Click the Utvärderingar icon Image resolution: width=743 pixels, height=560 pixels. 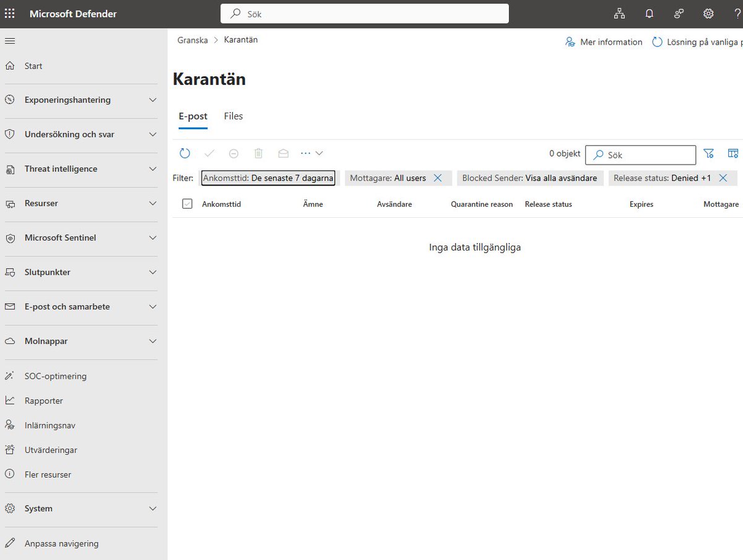point(10,450)
